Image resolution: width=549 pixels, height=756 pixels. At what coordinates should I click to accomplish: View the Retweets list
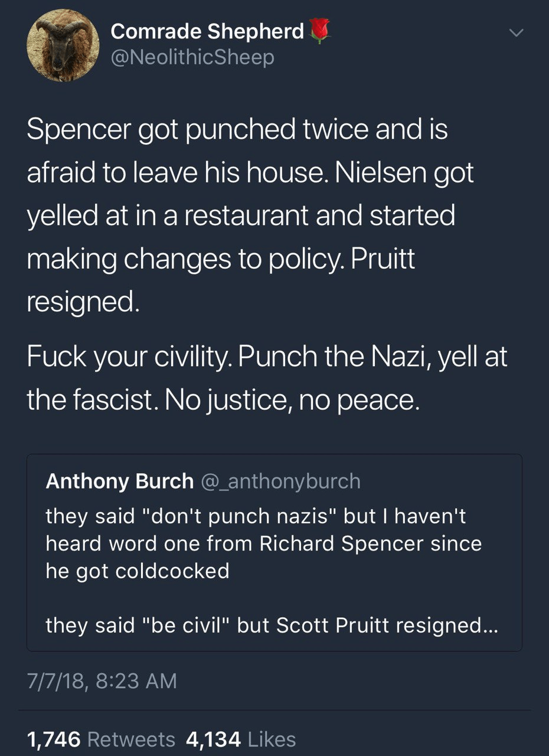130,739
